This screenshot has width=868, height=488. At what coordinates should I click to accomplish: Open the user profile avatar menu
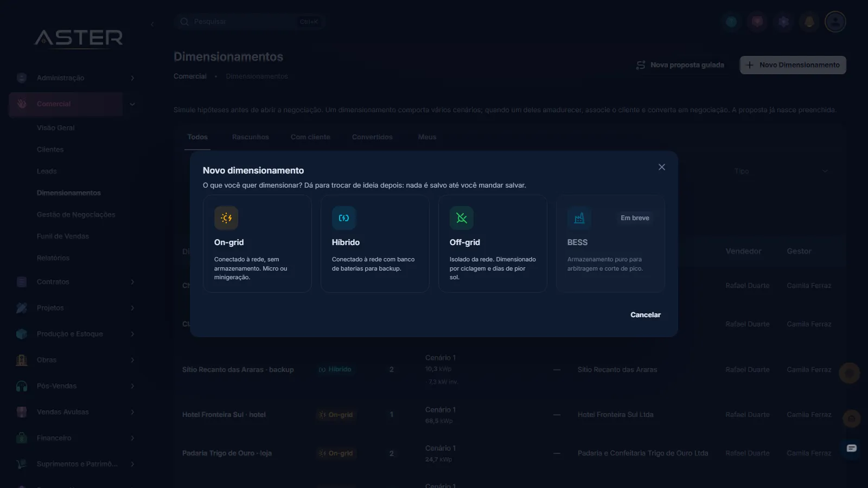[x=835, y=22]
